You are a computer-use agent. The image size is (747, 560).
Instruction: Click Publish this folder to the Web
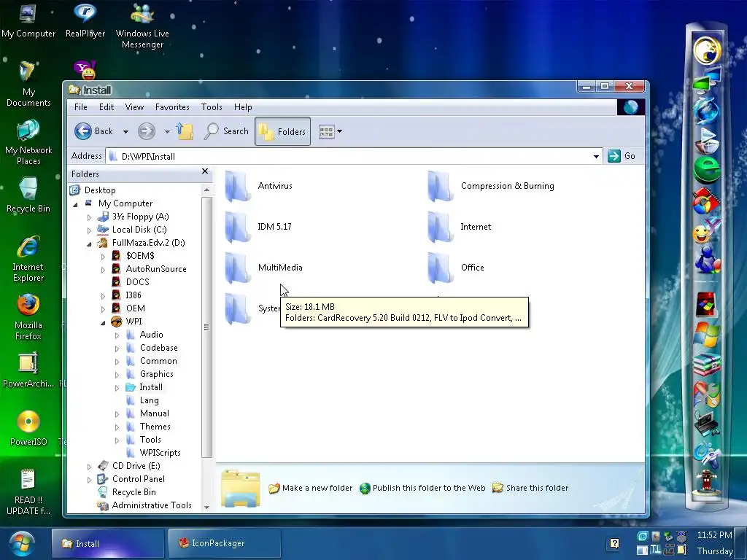coord(422,488)
